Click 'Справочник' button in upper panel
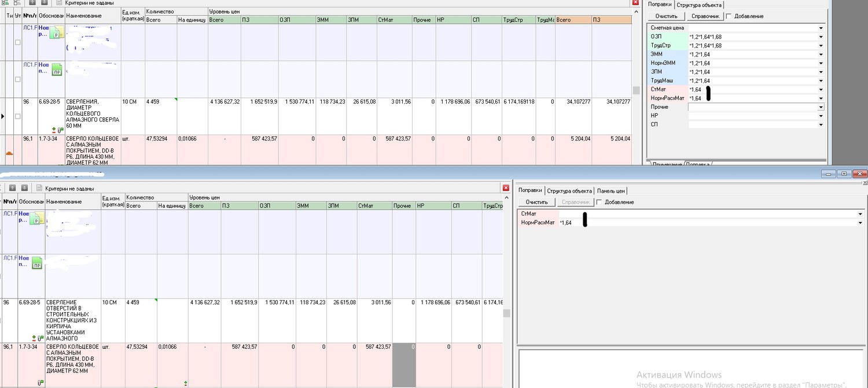 705,16
